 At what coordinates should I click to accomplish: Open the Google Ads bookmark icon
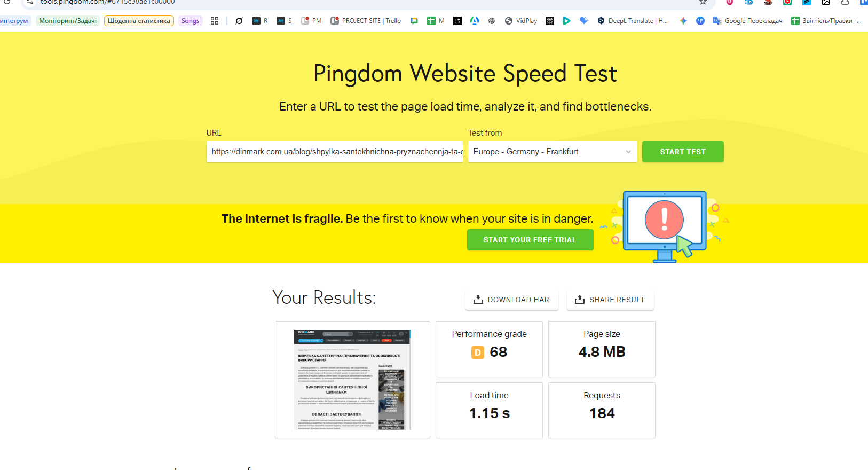click(x=475, y=21)
